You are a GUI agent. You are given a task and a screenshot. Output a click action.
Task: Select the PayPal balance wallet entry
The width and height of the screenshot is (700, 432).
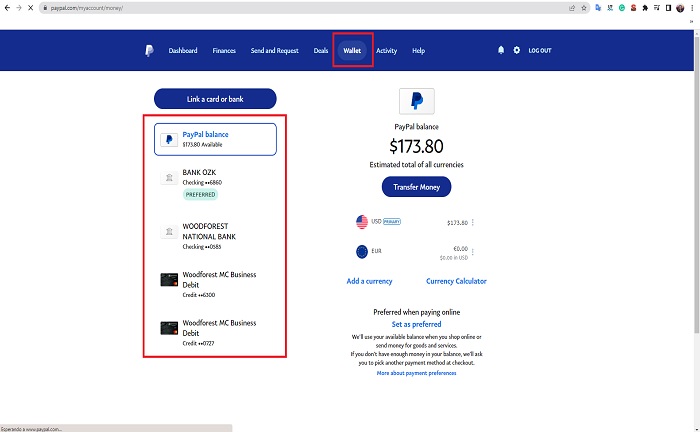tap(215, 139)
